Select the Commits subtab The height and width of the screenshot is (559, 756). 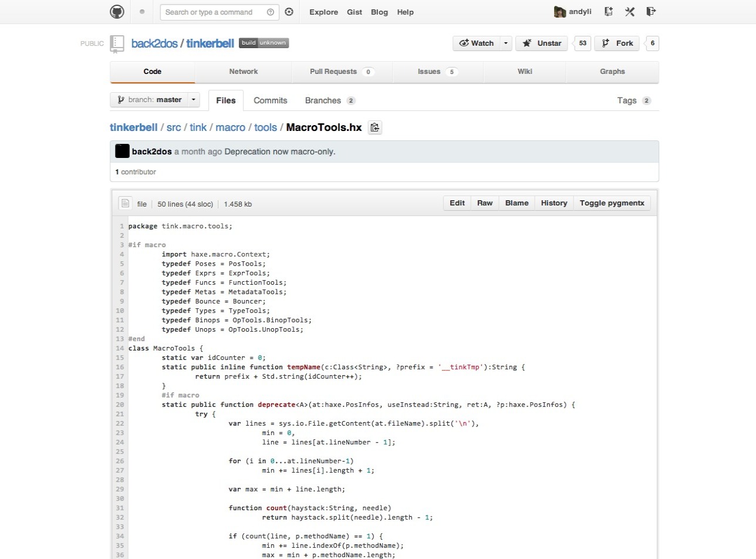click(271, 100)
